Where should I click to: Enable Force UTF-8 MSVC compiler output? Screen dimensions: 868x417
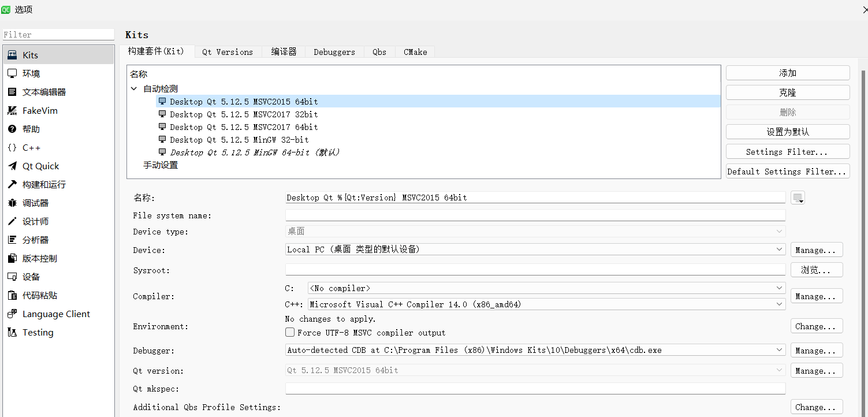point(290,332)
